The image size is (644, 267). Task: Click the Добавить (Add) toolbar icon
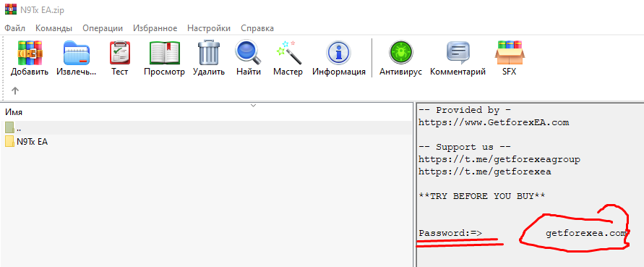click(30, 53)
